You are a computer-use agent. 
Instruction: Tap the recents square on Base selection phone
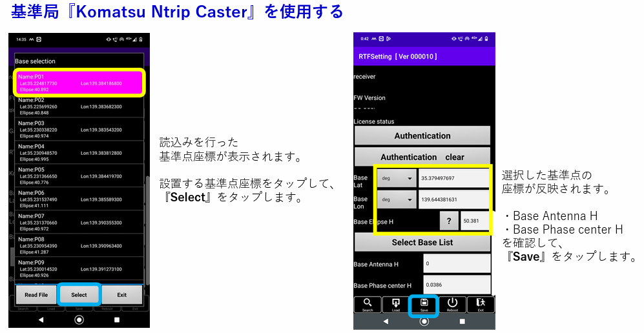pyautogui.click(x=117, y=319)
